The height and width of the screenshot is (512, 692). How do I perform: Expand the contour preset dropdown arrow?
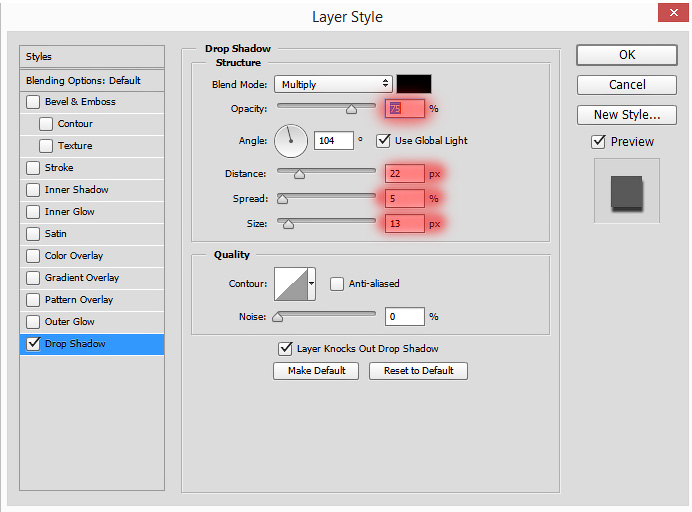click(312, 284)
